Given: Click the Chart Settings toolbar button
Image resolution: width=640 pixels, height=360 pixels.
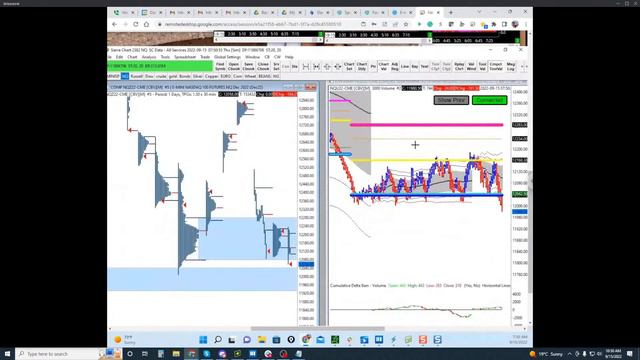Looking at the screenshot, I should pos(349,66).
